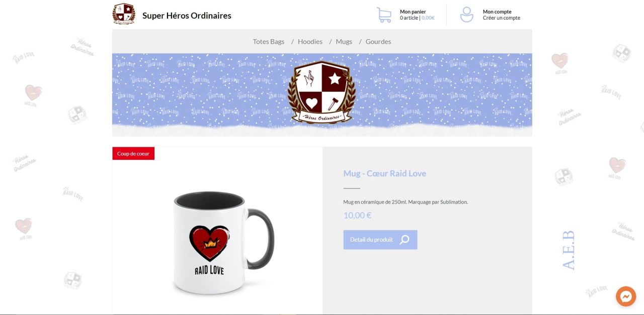The height and width of the screenshot is (315, 644).
Task: Go to the Mugs category
Action: pos(344,42)
